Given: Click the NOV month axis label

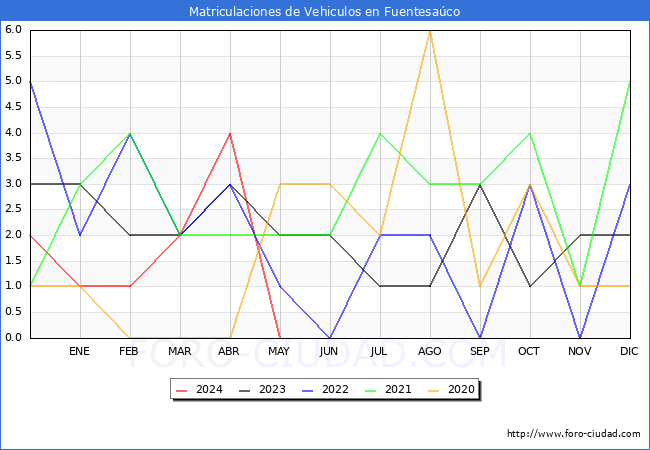Looking at the screenshot, I should click(580, 351).
